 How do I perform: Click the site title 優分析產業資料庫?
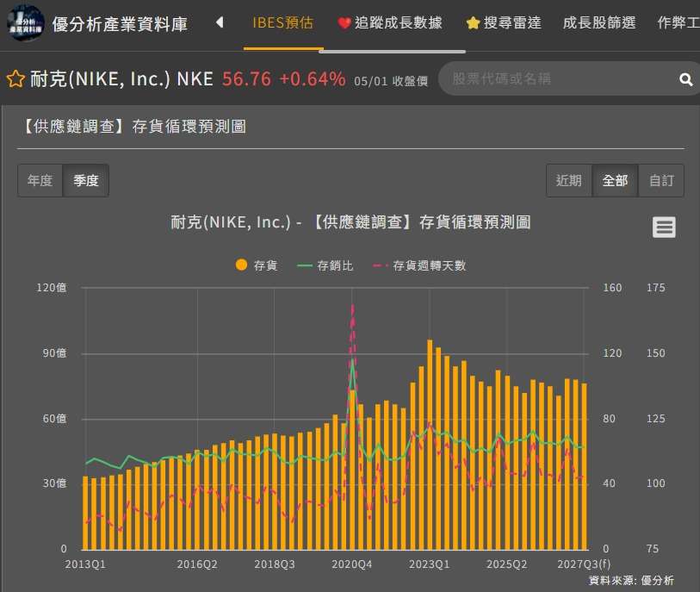120,23
